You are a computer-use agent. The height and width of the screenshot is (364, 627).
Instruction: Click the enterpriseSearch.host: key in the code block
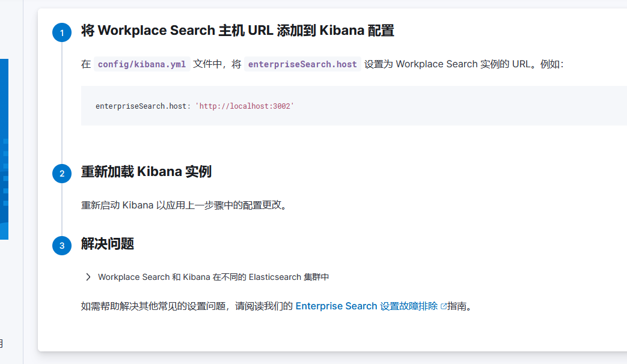(x=143, y=106)
